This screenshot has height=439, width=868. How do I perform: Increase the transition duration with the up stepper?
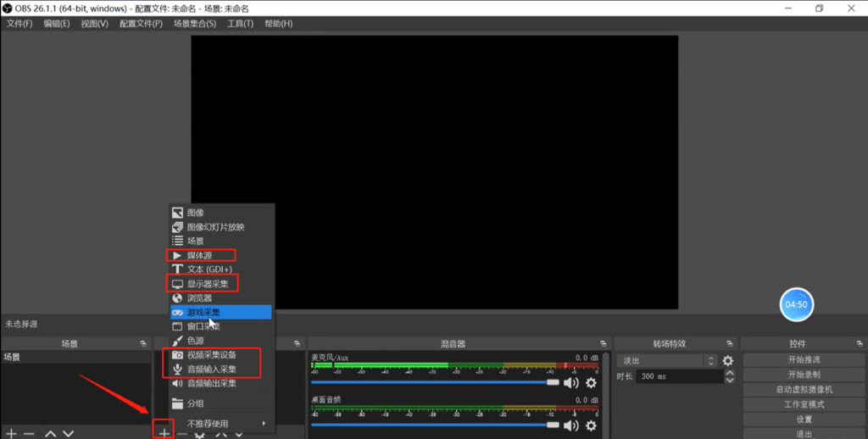click(730, 373)
